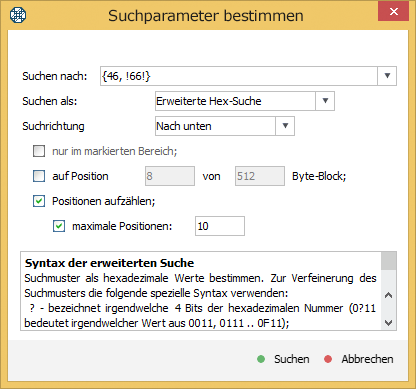Click the position field showing 8

pos(170,176)
